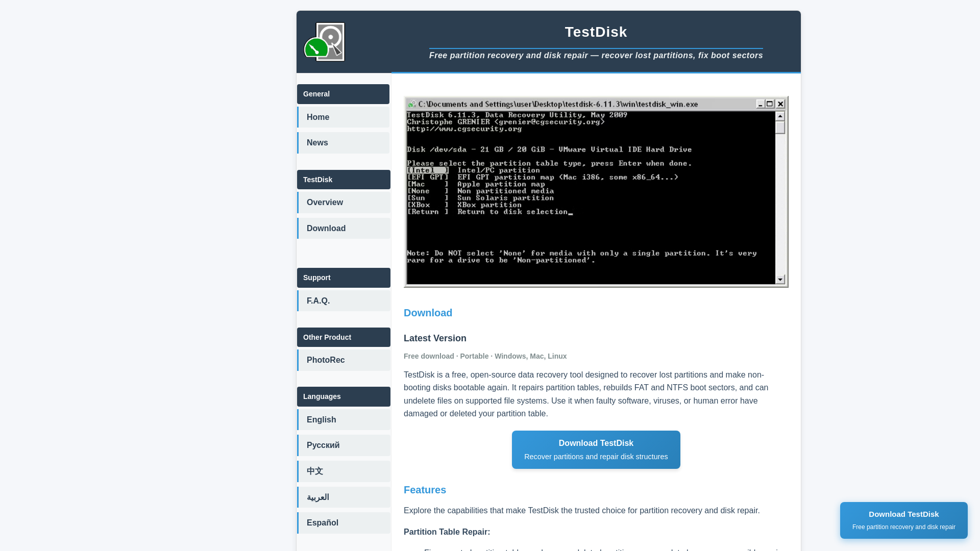Open the Overview page
This screenshot has height=551, width=980.
pos(344,203)
